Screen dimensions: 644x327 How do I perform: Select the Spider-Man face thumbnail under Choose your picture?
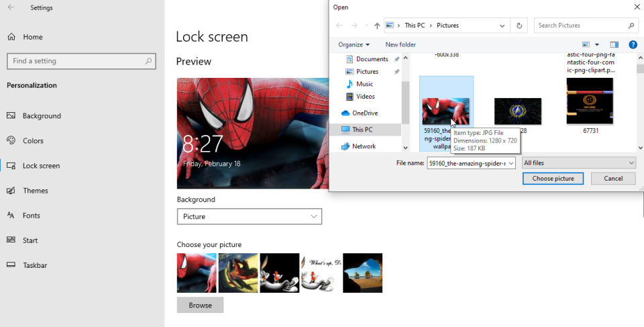(197, 273)
